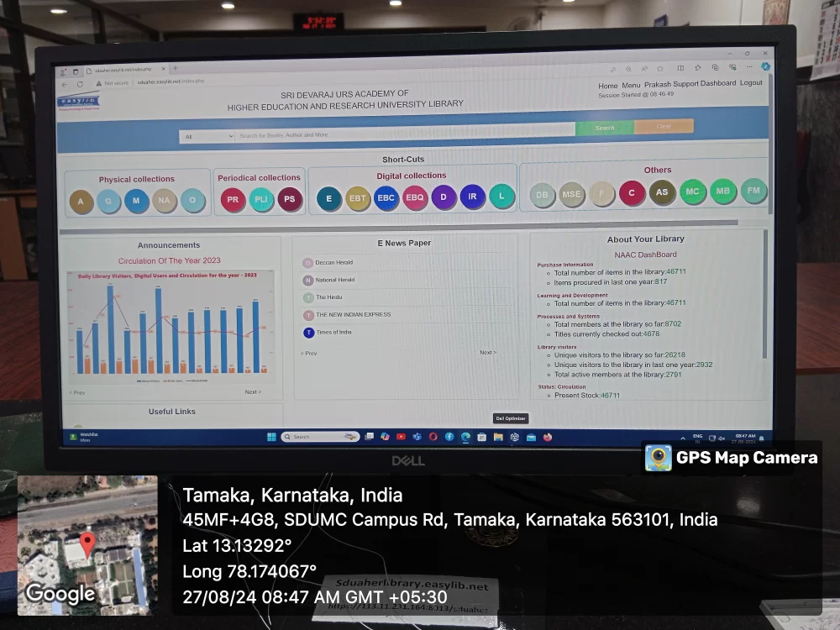Open THE NEW INDIAN EXPRESS e-newspaper

point(353,315)
